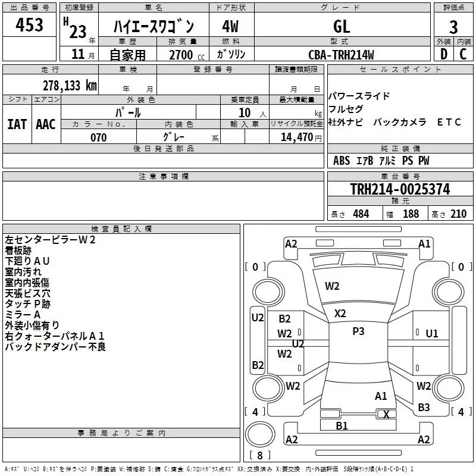This screenshot has width=476, height=476.
Task: Select the バックドアダンパー不良 inspector note
Action: tap(55, 346)
